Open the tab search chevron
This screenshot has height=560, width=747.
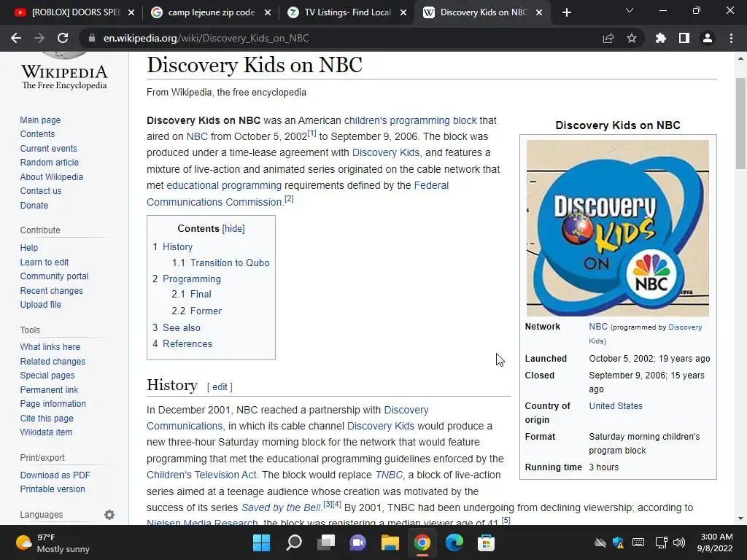pyautogui.click(x=630, y=10)
